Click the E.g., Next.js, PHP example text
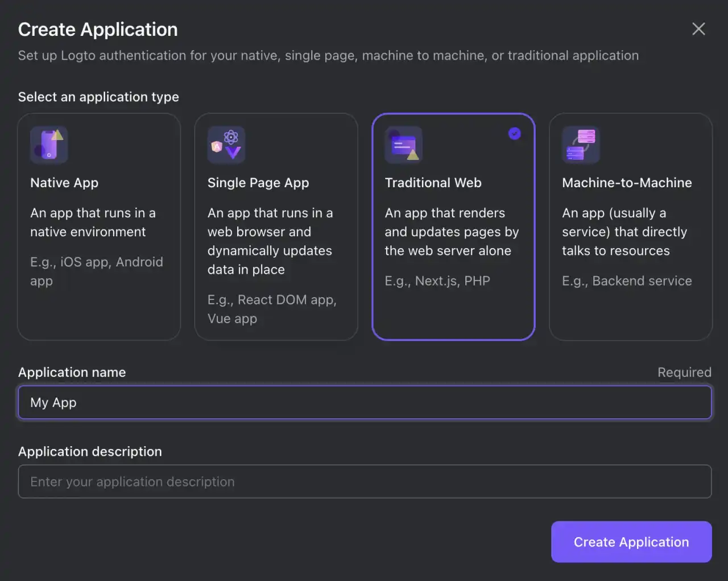This screenshot has width=728, height=581. [438, 281]
